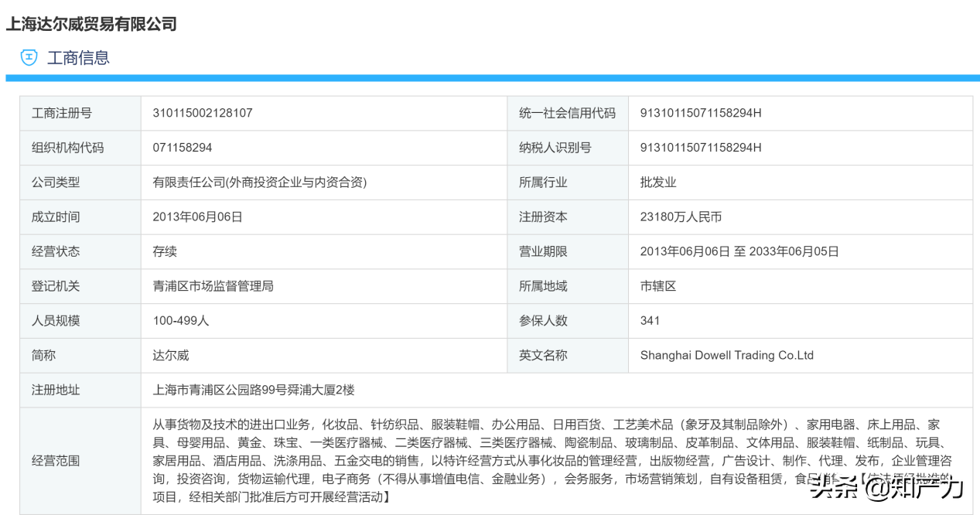This screenshot has height=515, width=980.
Task: Select the 所属地域 label
Action: point(543,286)
